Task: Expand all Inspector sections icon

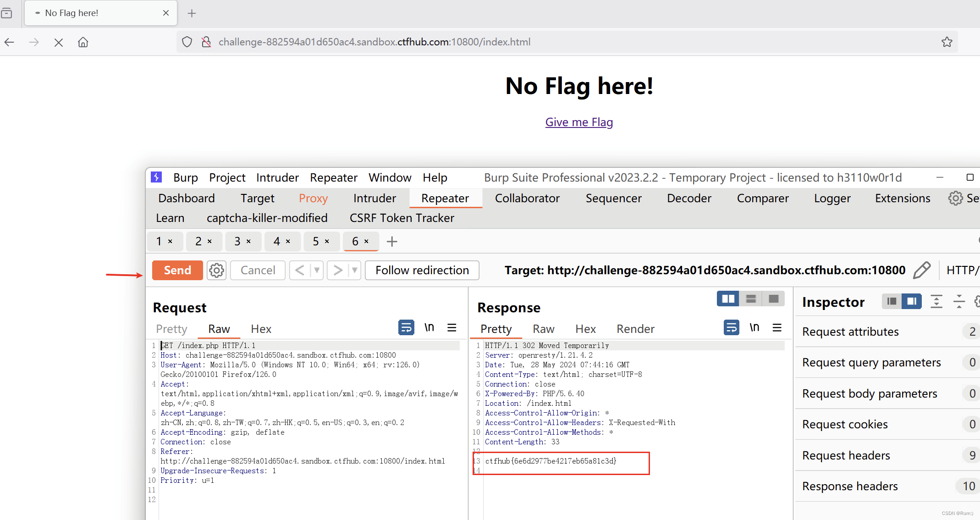Action: pos(936,301)
